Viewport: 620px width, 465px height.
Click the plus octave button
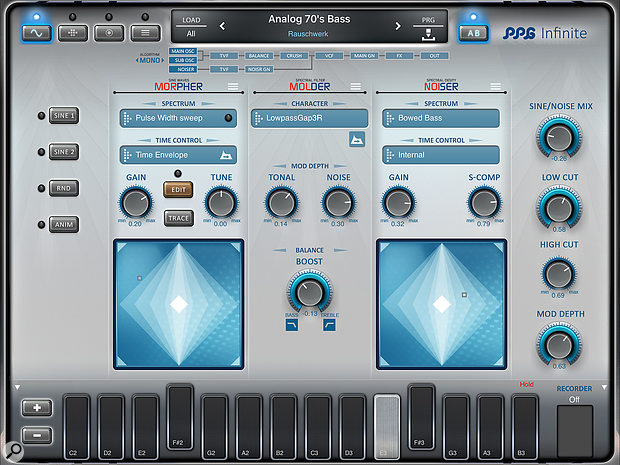coord(37,408)
